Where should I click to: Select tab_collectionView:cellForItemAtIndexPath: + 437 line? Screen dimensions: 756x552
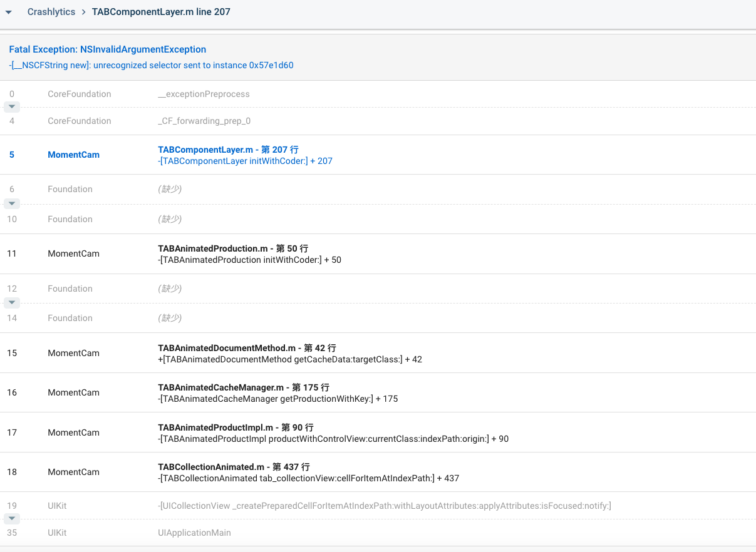point(308,478)
